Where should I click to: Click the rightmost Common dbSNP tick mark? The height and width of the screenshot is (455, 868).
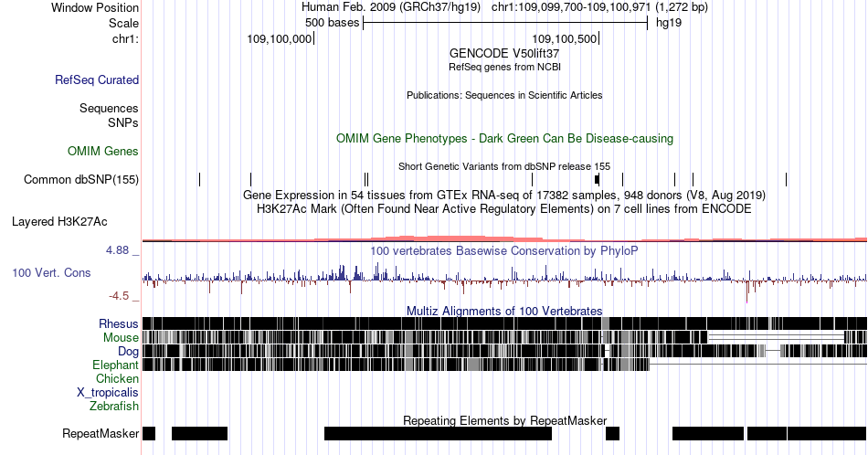(x=786, y=179)
